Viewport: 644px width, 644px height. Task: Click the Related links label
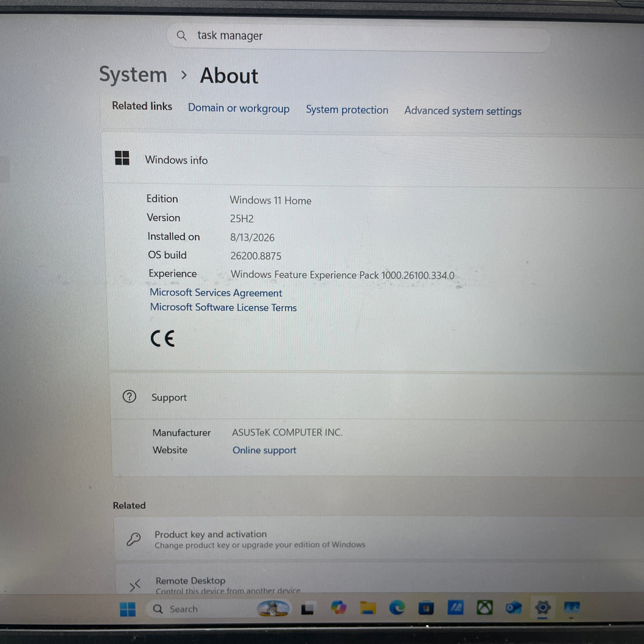pyautogui.click(x=142, y=106)
